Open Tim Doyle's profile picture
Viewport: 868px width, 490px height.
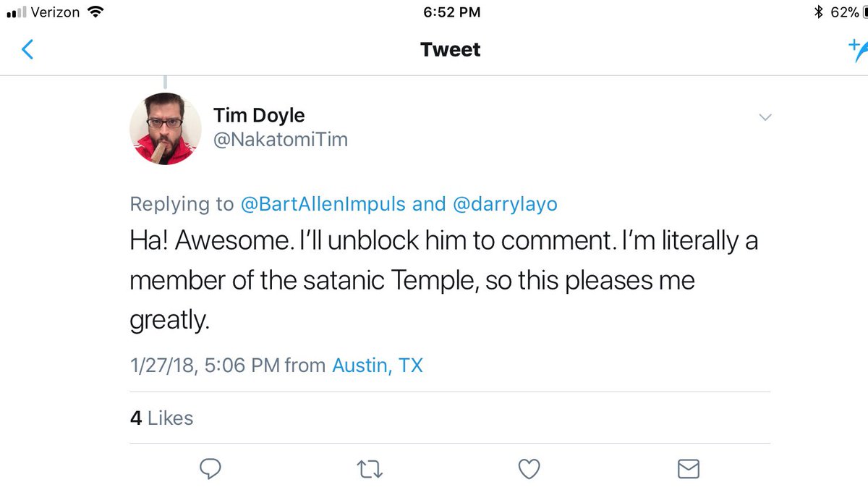pyautogui.click(x=166, y=129)
